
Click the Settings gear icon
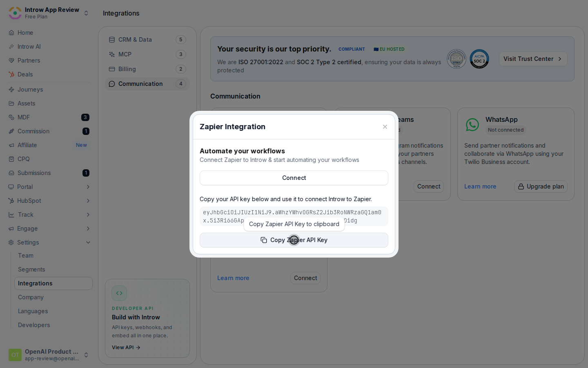click(x=11, y=242)
